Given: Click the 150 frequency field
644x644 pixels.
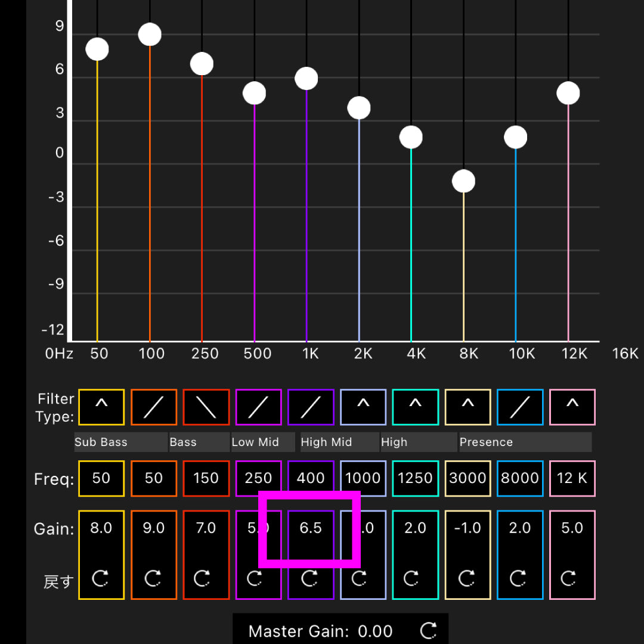Looking at the screenshot, I should 206,478.
